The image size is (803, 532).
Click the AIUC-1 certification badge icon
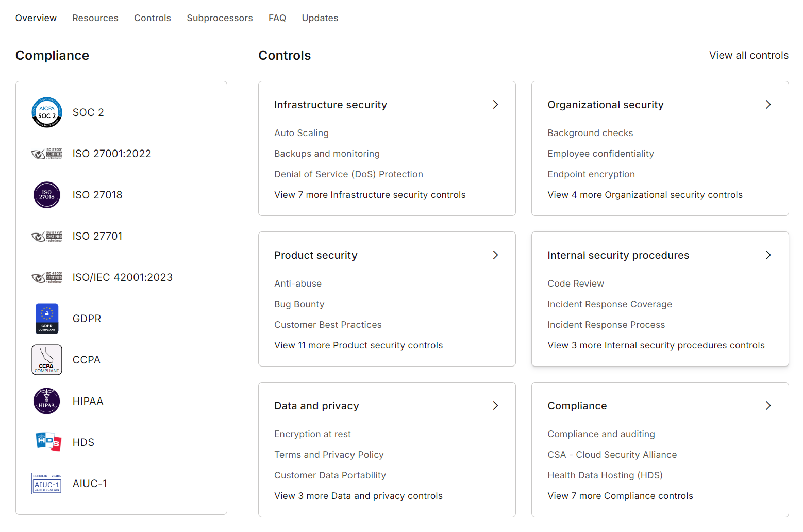coord(47,484)
